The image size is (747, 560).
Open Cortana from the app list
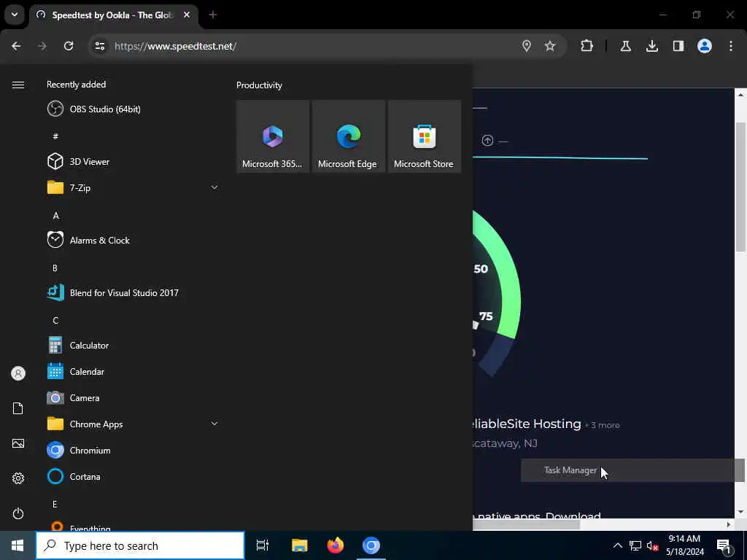click(133, 476)
